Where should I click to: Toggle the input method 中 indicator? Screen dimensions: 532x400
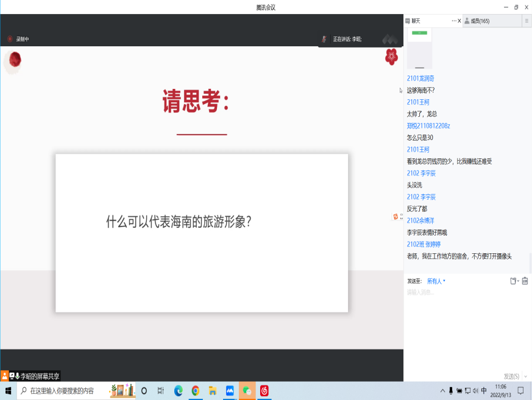(x=484, y=390)
